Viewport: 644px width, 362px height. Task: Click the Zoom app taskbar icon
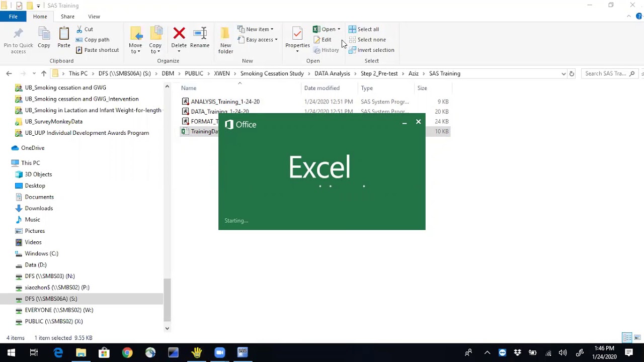[219, 352]
